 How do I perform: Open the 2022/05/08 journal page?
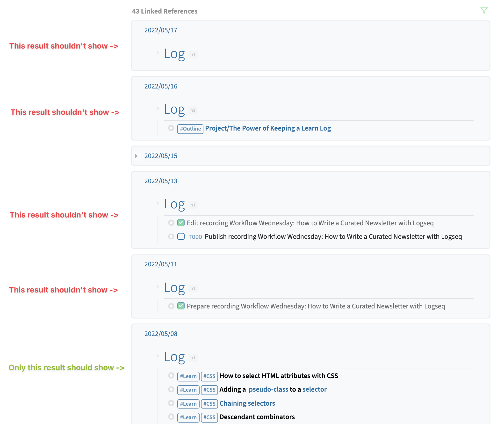161,334
